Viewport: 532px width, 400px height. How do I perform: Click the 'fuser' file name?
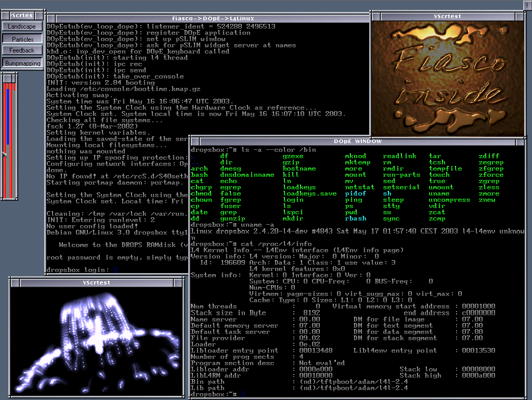coord(230,206)
